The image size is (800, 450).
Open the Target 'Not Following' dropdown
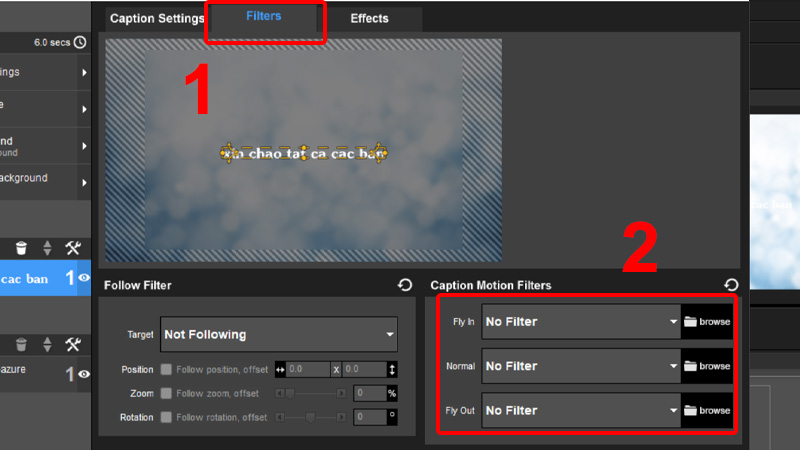click(x=278, y=334)
